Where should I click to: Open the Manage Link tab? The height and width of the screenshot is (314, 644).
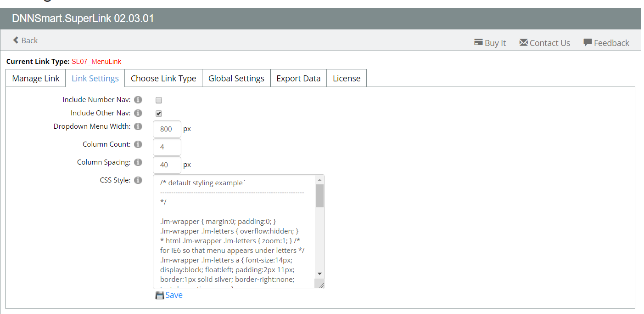click(36, 78)
